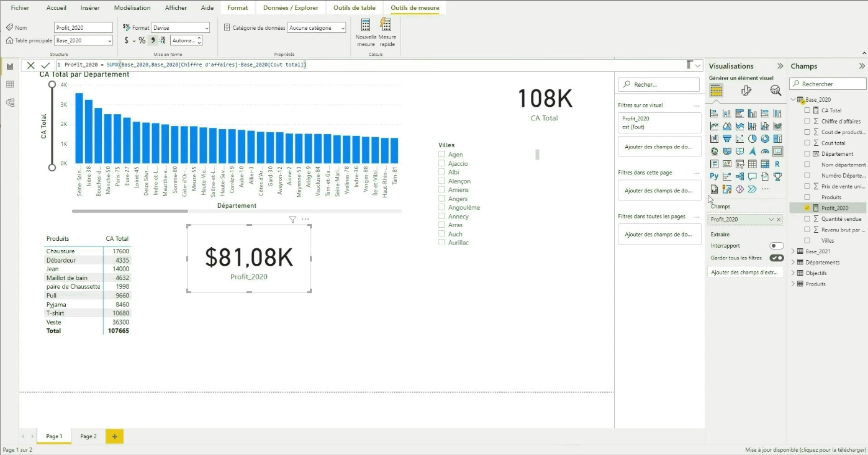Image resolution: width=868 pixels, height=455 pixels.
Task: Select the R script visual icon
Action: (777, 164)
